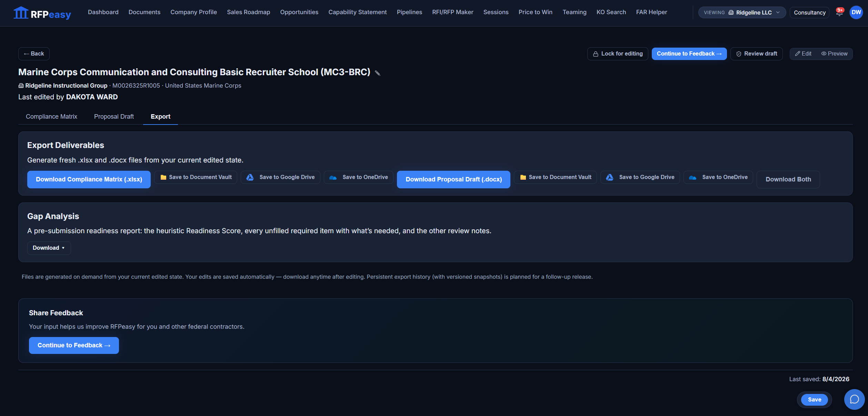
Task: Open Documents in the navigation bar
Action: [x=144, y=12]
